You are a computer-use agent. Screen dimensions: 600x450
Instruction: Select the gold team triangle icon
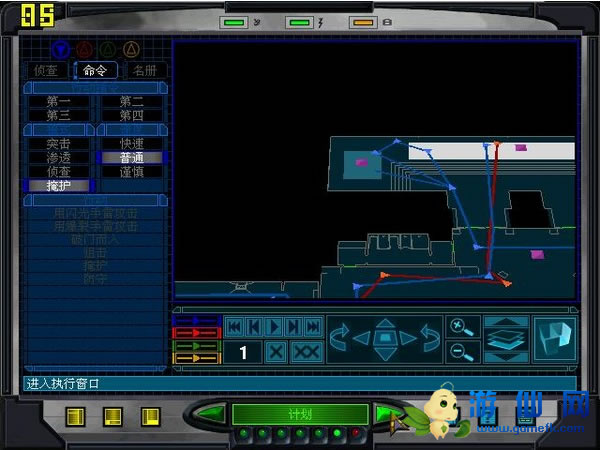coord(131,50)
